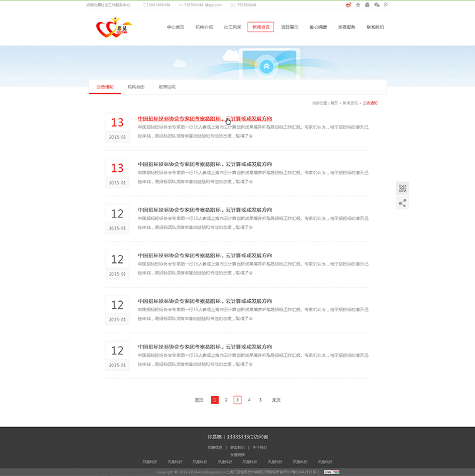The image size is (475, 476).
Task: Go to page 3 in pagination
Action: [x=237, y=400]
